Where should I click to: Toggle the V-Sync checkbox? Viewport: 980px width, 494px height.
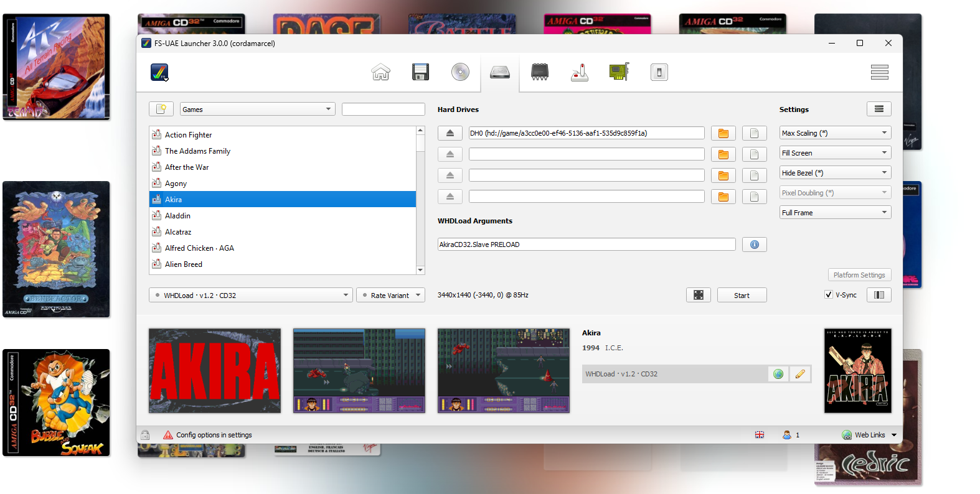(829, 295)
